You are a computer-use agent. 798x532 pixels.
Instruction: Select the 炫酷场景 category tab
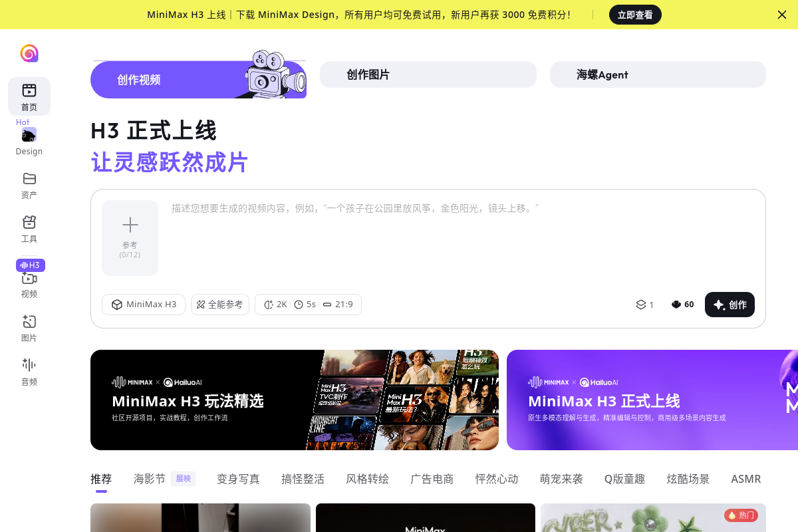click(688, 479)
